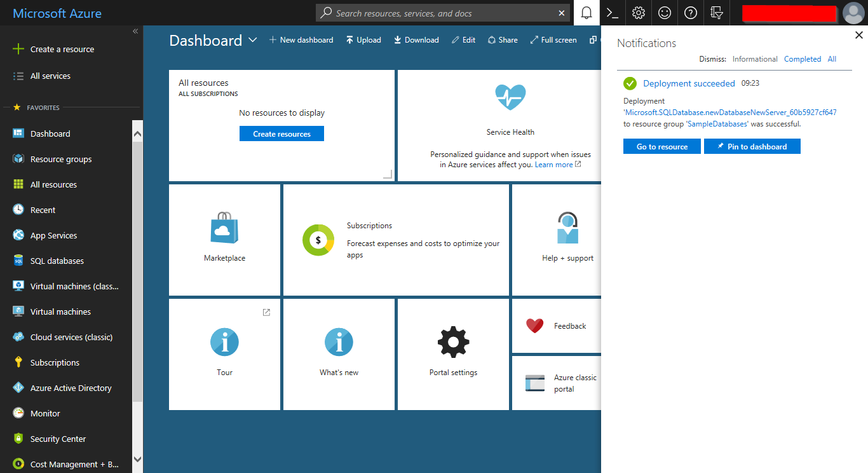The height and width of the screenshot is (473, 868).
Task: Click the directory and subscription filter icon
Action: [717, 13]
